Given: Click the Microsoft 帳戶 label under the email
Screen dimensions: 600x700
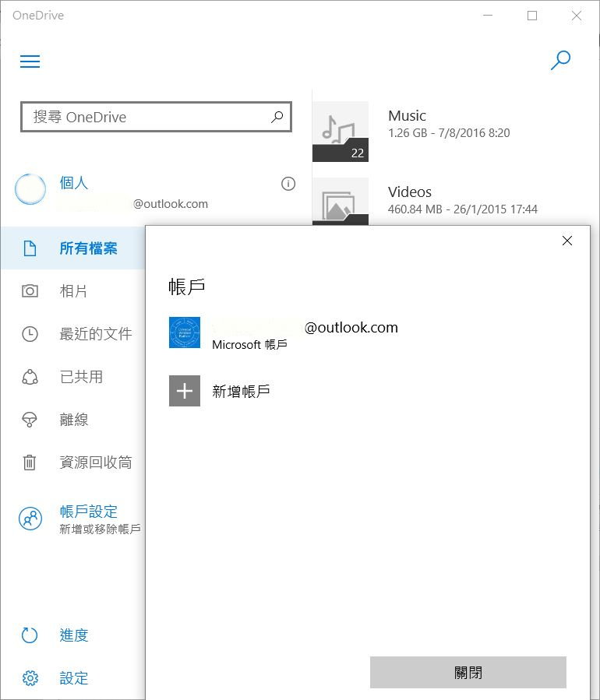Looking at the screenshot, I should tap(249, 345).
